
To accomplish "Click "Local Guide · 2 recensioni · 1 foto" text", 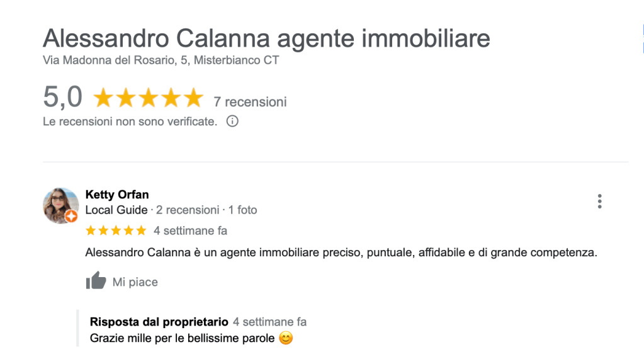I will pyautogui.click(x=171, y=210).
